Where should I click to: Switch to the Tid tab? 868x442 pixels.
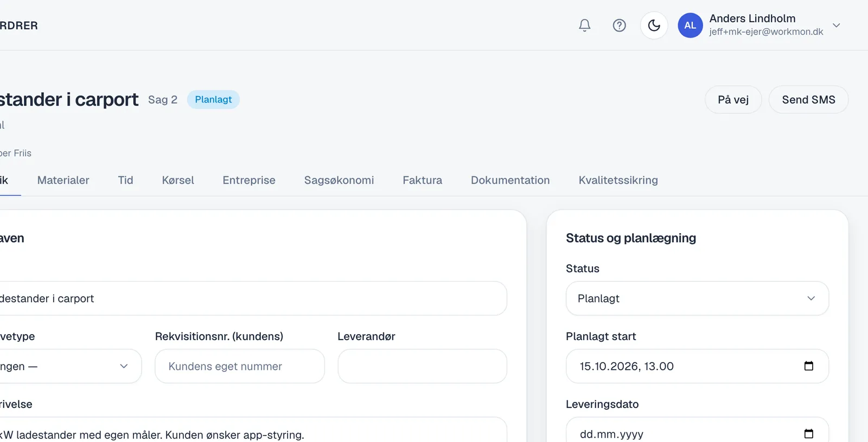125,180
